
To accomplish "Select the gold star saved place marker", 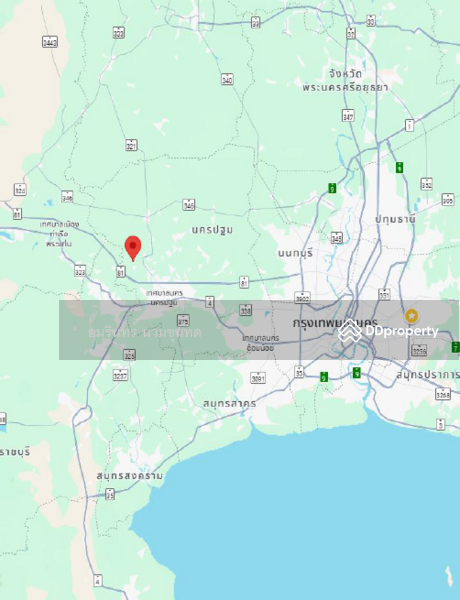I will tap(411, 316).
